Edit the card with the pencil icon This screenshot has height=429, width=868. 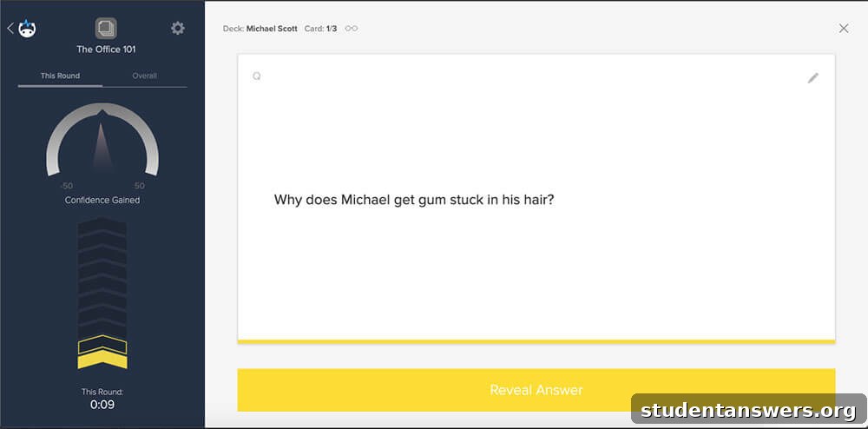click(x=812, y=78)
